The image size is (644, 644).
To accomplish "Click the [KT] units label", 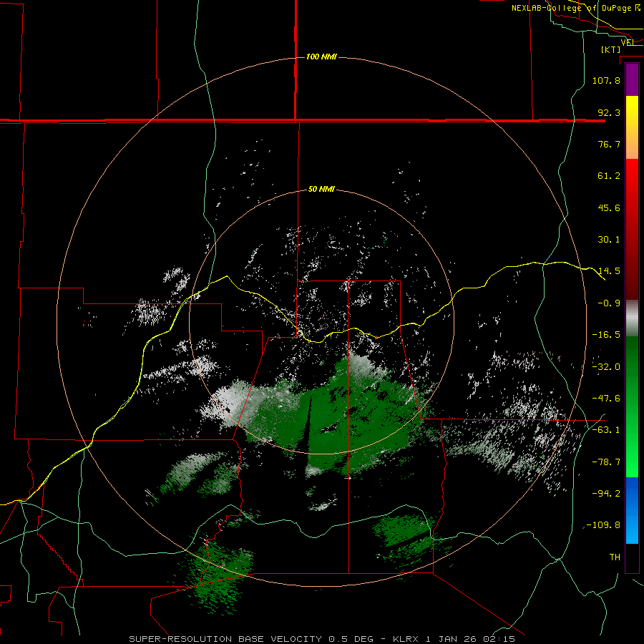I will (610, 49).
